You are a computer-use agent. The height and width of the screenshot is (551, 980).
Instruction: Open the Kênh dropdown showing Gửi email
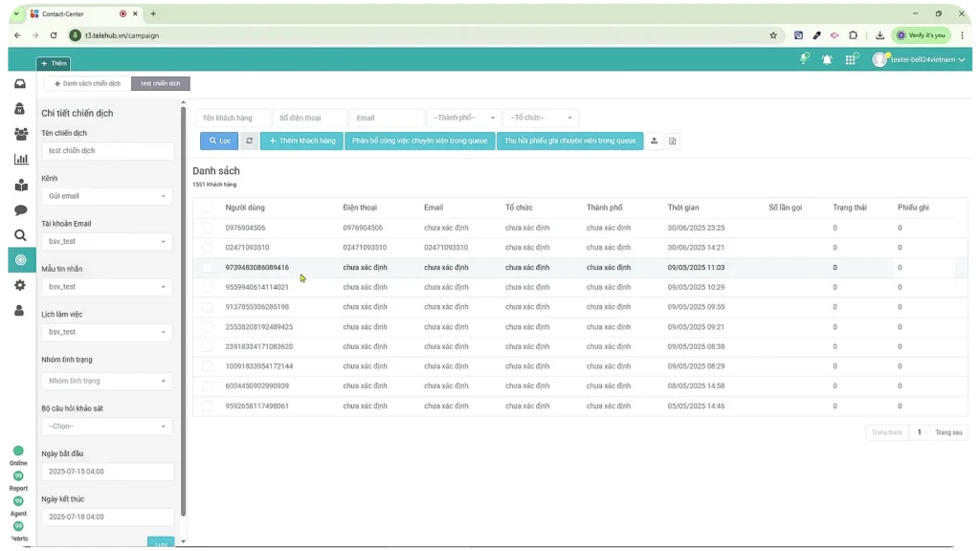tap(106, 196)
